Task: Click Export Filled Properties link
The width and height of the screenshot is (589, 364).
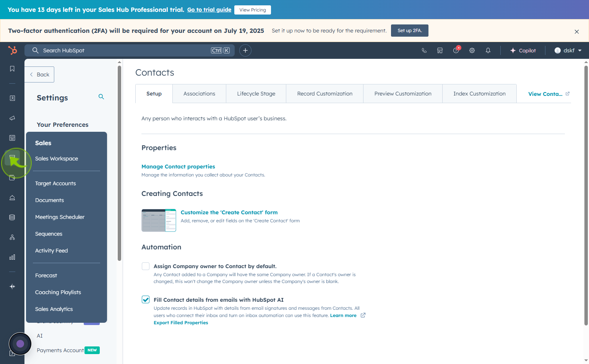Action: click(x=181, y=323)
